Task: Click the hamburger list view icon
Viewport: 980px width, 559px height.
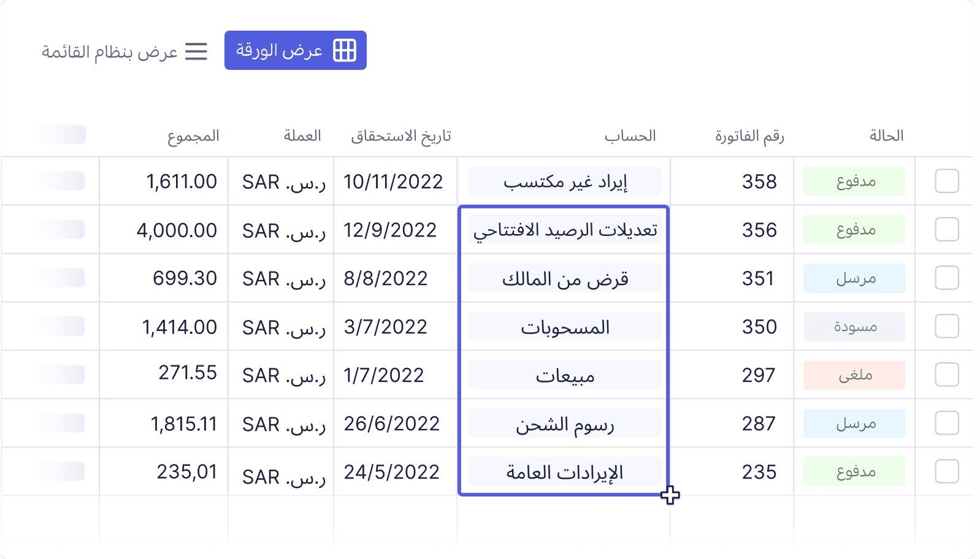Action: pos(196,51)
